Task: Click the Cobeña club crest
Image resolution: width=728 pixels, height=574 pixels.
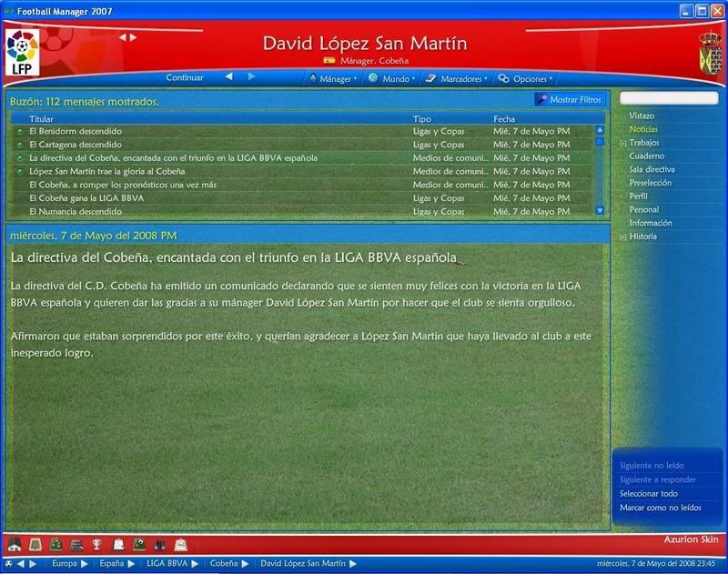Action: (711, 52)
